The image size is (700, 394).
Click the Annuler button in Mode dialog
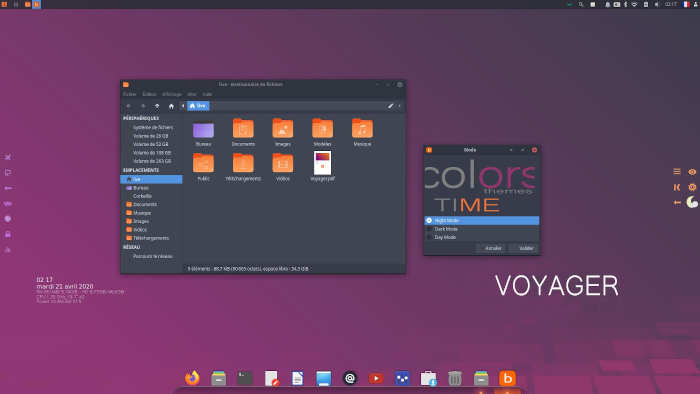493,248
